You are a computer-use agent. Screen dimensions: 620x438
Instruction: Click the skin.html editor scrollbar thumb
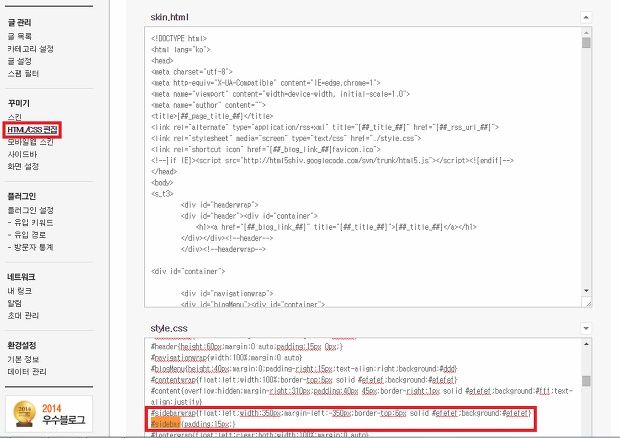(x=586, y=43)
